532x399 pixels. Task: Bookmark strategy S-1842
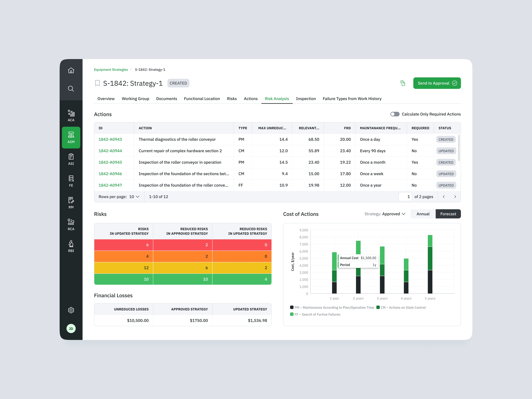pos(97,83)
